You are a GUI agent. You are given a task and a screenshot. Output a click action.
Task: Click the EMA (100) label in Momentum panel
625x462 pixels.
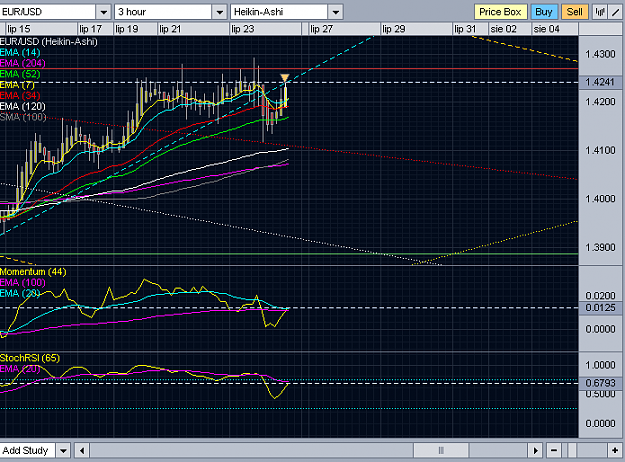(23, 282)
